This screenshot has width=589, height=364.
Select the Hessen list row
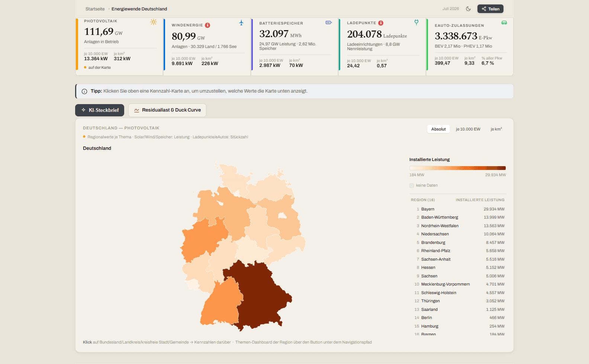click(458, 268)
